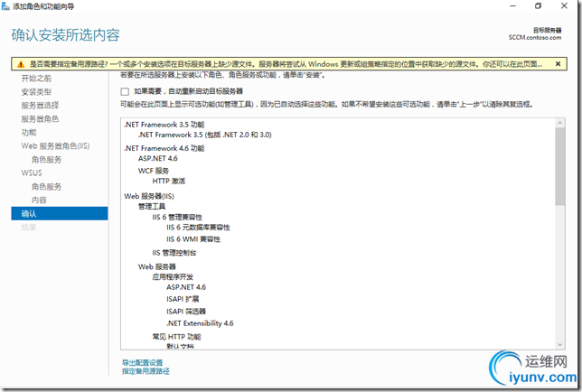Screen dimensions: 582x392
Task: Select the 'IIS 6 WMI 兼容性' entry
Action: click(x=193, y=239)
